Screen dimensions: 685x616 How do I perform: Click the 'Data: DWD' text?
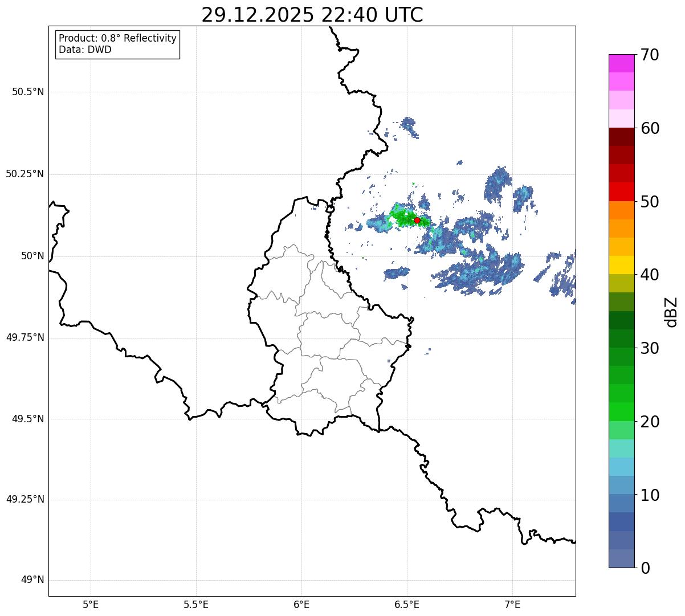click(x=85, y=50)
